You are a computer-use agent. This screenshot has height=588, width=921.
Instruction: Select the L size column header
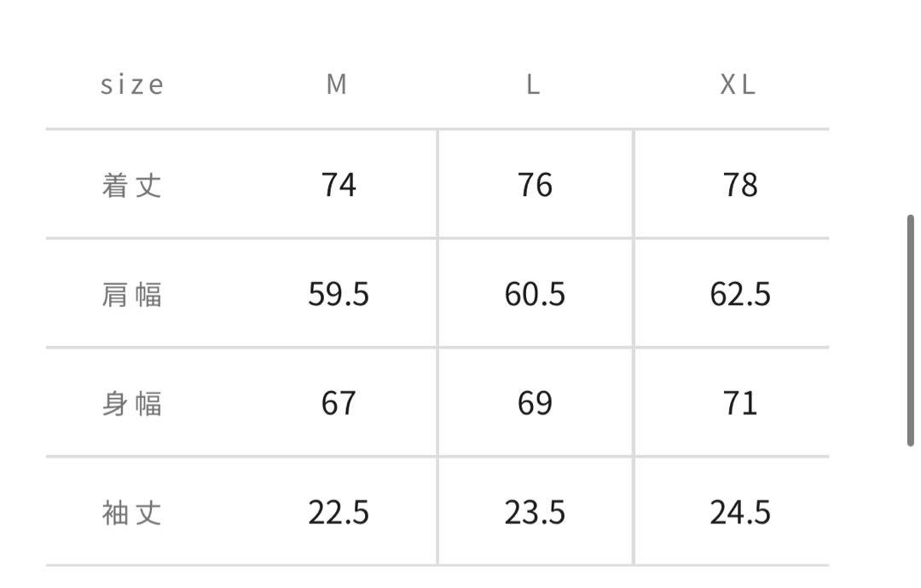tap(533, 84)
